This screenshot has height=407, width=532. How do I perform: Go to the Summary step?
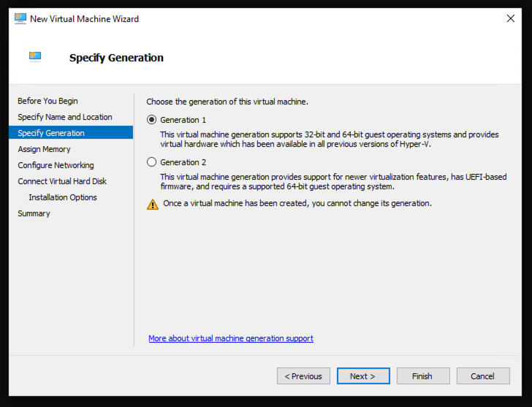(x=34, y=213)
